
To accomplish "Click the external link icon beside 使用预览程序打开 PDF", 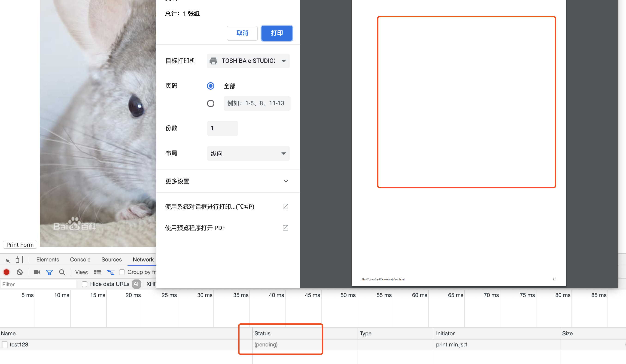I will pyautogui.click(x=286, y=228).
